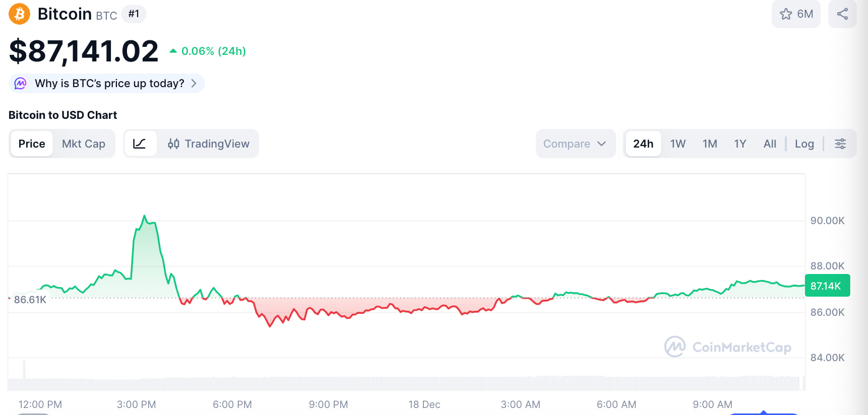868x415 pixels.
Task: Toggle Log scale on the chart
Action: point(804,144)
